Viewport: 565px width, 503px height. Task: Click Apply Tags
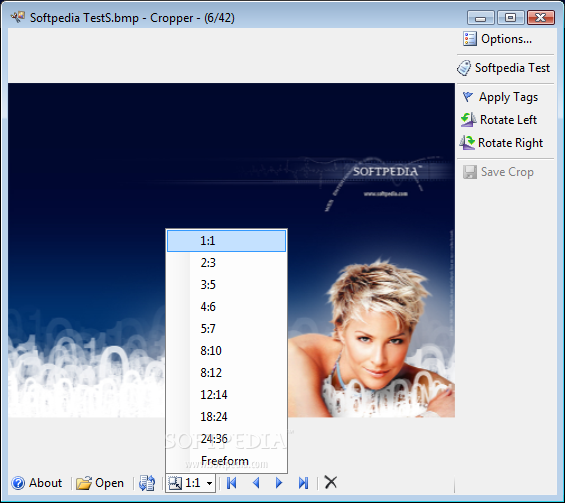coord(500,97)
